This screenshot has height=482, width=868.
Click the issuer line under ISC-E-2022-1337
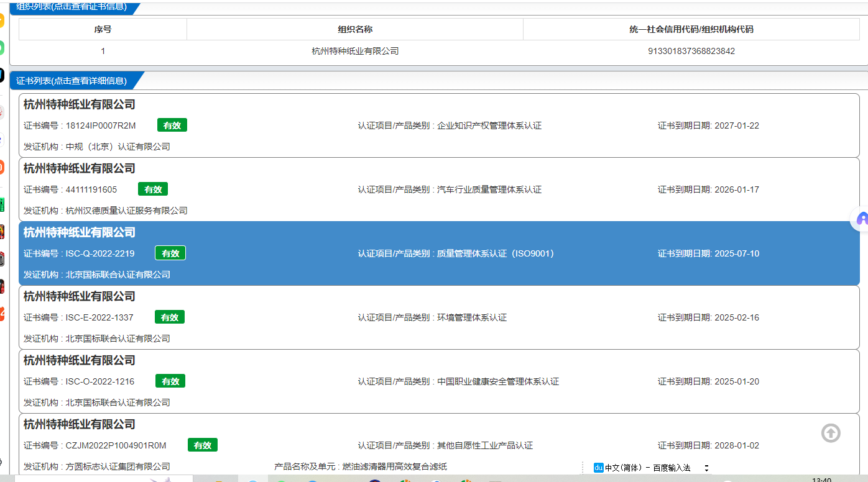[97, 339]
